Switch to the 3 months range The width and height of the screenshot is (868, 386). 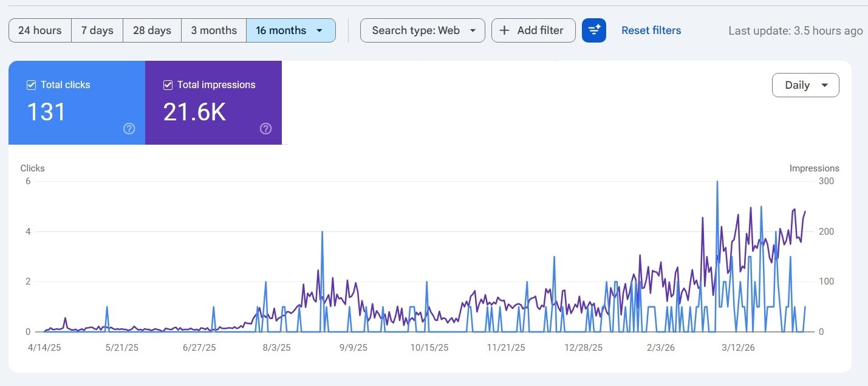pyautogui.click(x=213, y=30)
